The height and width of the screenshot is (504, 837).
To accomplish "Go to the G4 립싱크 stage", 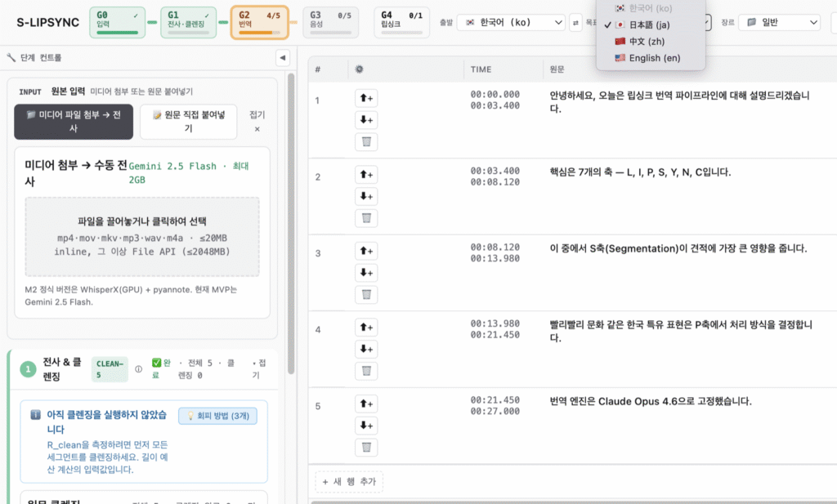I will [x=401, y=22].
